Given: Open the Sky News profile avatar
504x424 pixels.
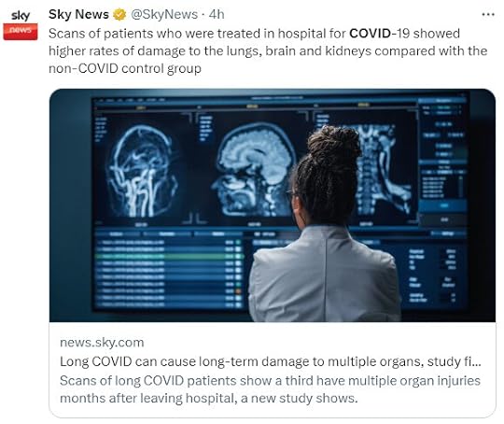Looking at the screenshot, I should point(21,25).
